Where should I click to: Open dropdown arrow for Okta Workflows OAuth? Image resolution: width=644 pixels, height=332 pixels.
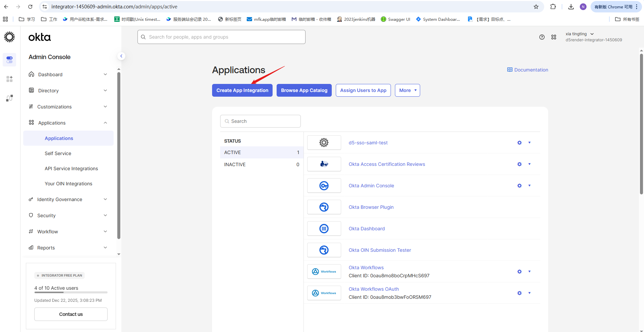click(529, 293)
